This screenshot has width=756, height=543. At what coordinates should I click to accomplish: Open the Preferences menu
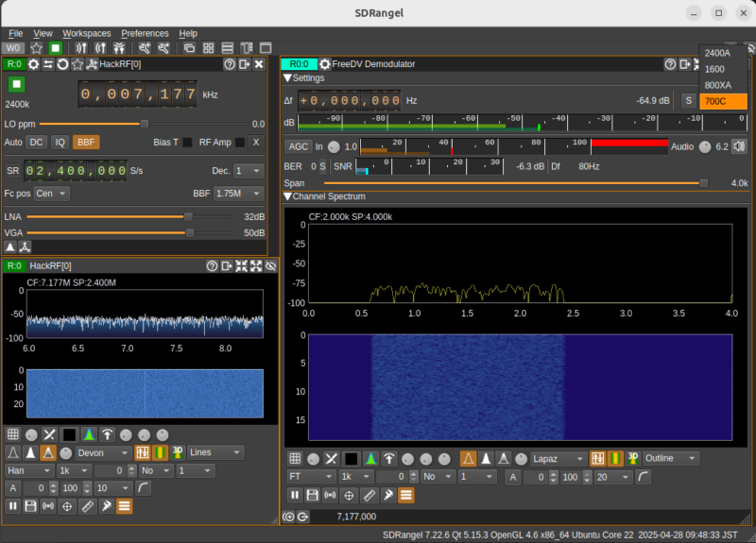[x=145, y=33]
